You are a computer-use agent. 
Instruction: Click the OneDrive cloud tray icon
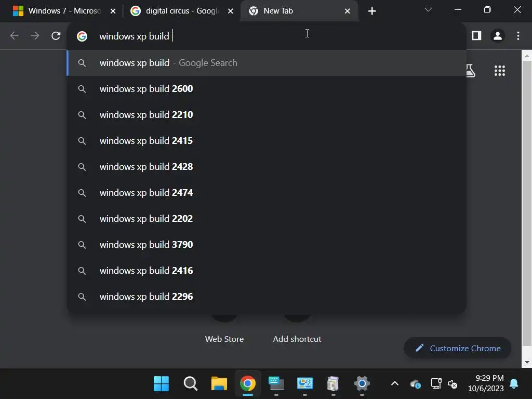coord(415,384)
